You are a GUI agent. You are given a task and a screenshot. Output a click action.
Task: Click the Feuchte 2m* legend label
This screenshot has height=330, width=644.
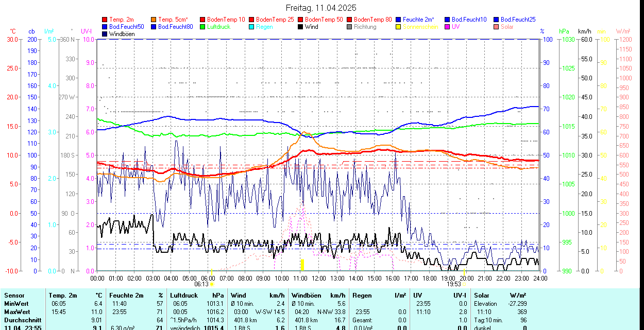point(420,20)
